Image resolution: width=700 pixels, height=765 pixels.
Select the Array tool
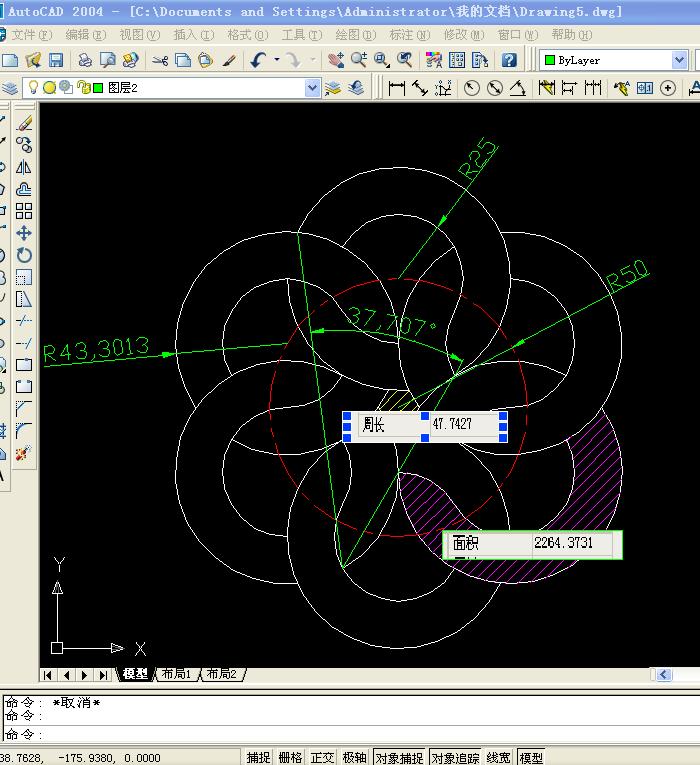[x=23, y=211]
